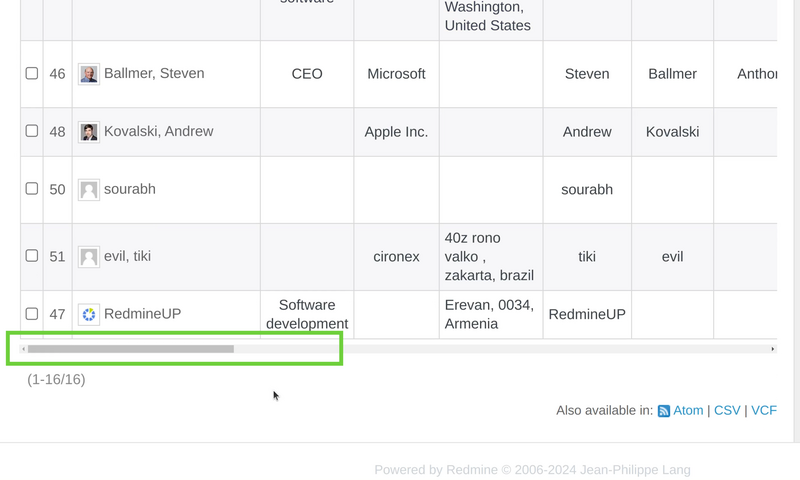
Task: Check the box for contact 50 sourabh
Action: (x=32, y=189)
